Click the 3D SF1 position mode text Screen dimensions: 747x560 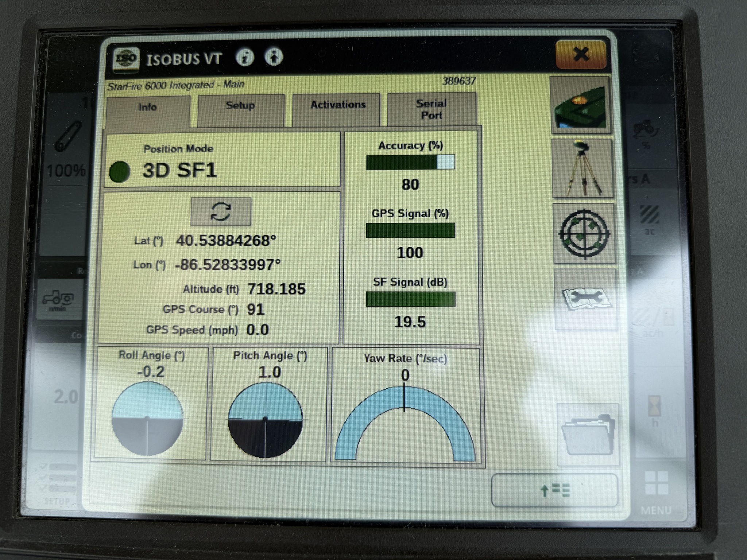tap(179, 170)
